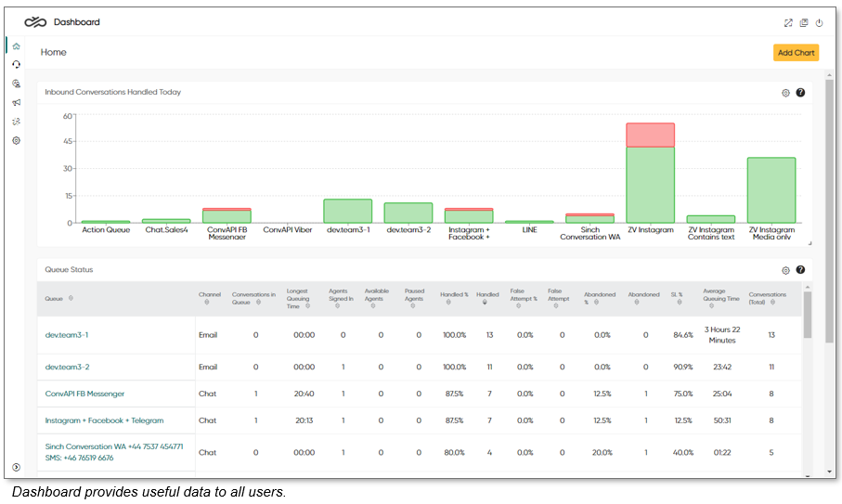Click the infinity logo next to Dashboard
Image resolution: width=842 pixels, height=504 pixels.
[x=35, y=22]
